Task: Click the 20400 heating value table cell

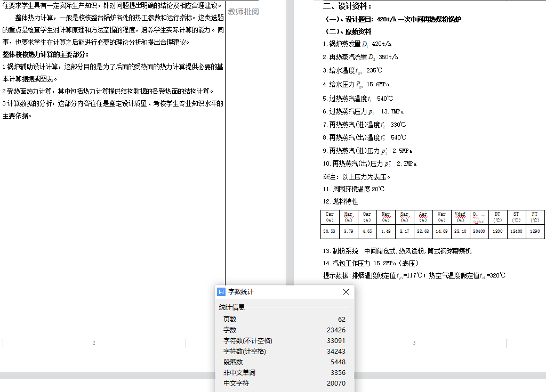Action: (478, 232)
